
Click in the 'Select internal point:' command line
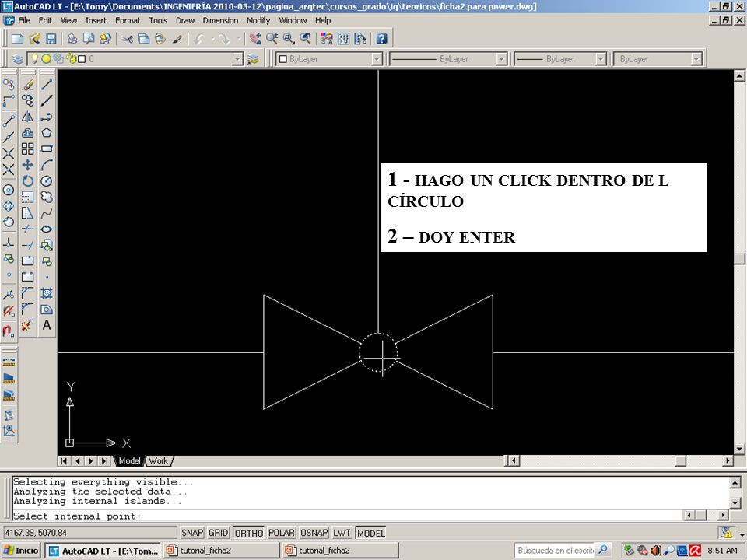click(x=348, y=516)
